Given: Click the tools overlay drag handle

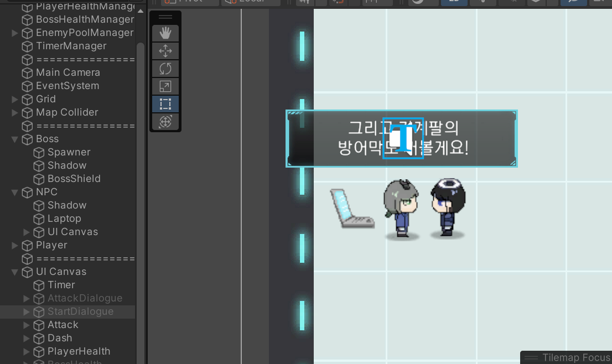Looking at the screenshot, I should click(165, 17).
